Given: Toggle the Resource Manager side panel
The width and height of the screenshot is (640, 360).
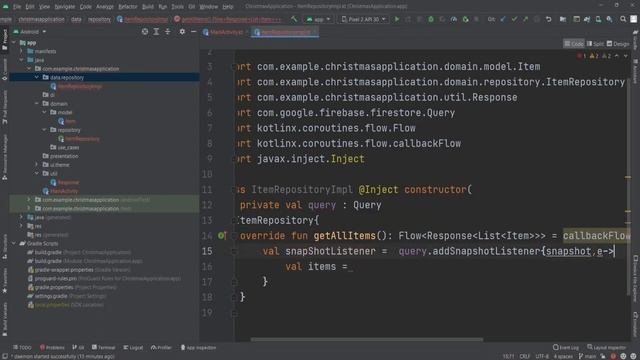Looking at the screenshot, I should click(x=4, y=157).
